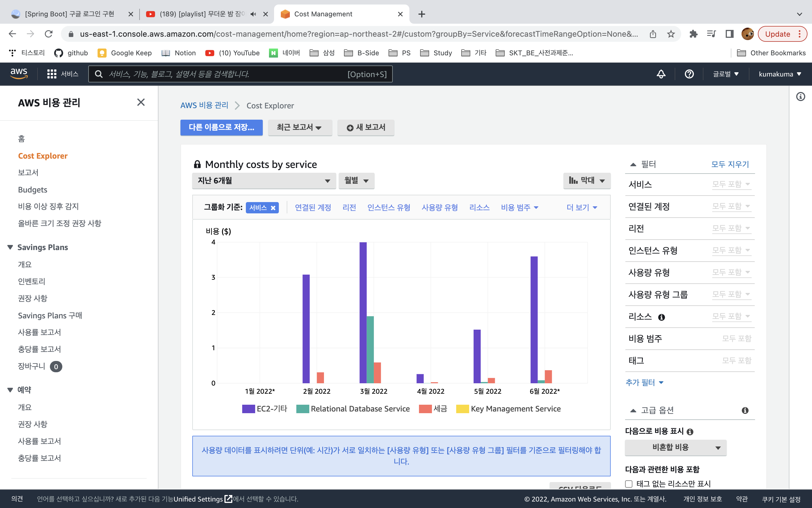
Task: Open the Notion bookmark
Action: click(x=178, y=53)
